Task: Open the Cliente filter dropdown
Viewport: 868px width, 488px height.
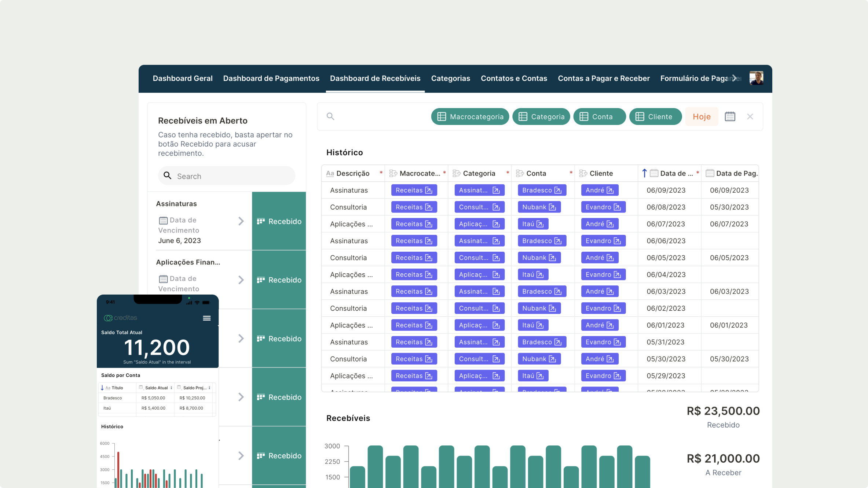Action: coord(655,117)
